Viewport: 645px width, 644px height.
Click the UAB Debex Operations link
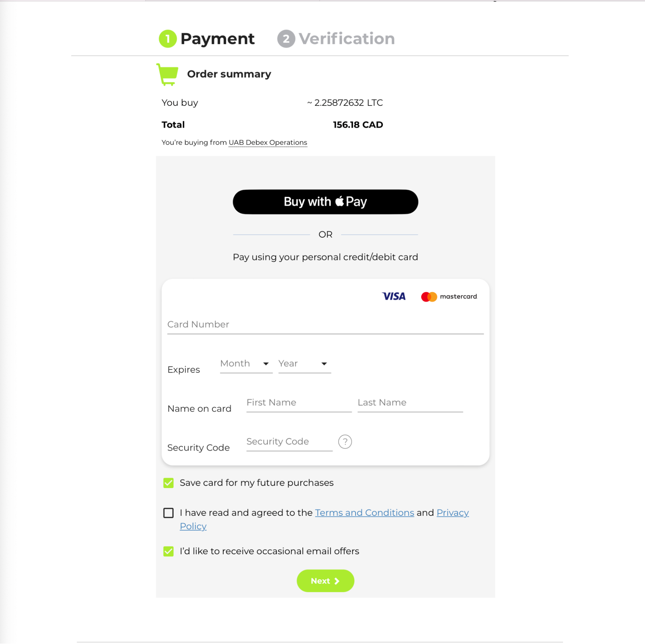268,143
